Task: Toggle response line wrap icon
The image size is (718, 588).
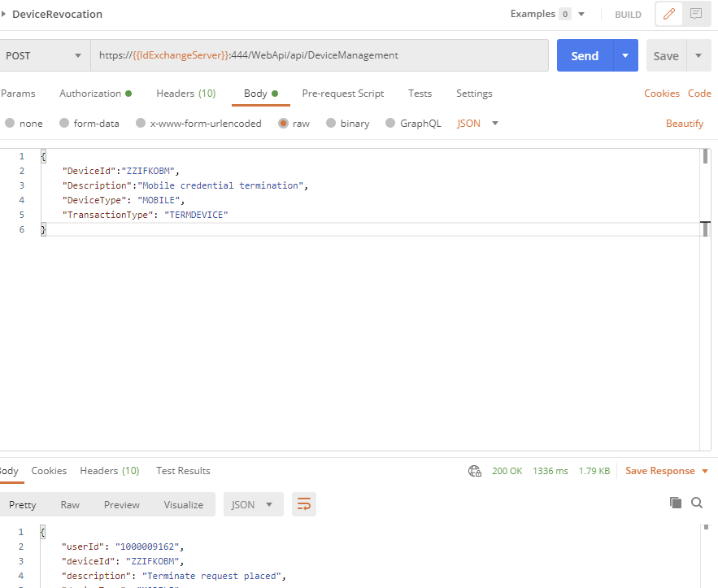Action: click(304, 505)
